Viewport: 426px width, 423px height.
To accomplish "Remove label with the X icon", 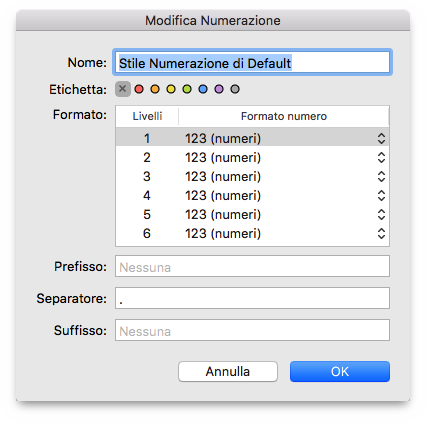I will (123, 89).
